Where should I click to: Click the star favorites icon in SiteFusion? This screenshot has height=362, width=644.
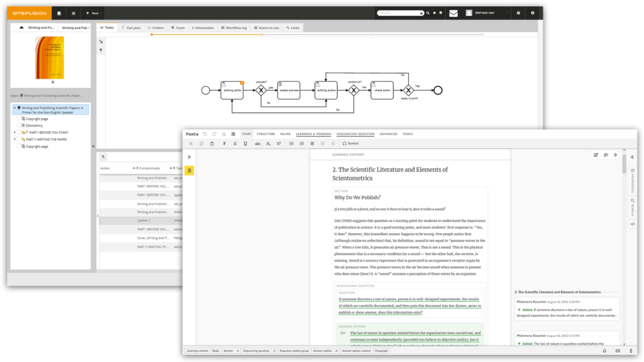435,13
